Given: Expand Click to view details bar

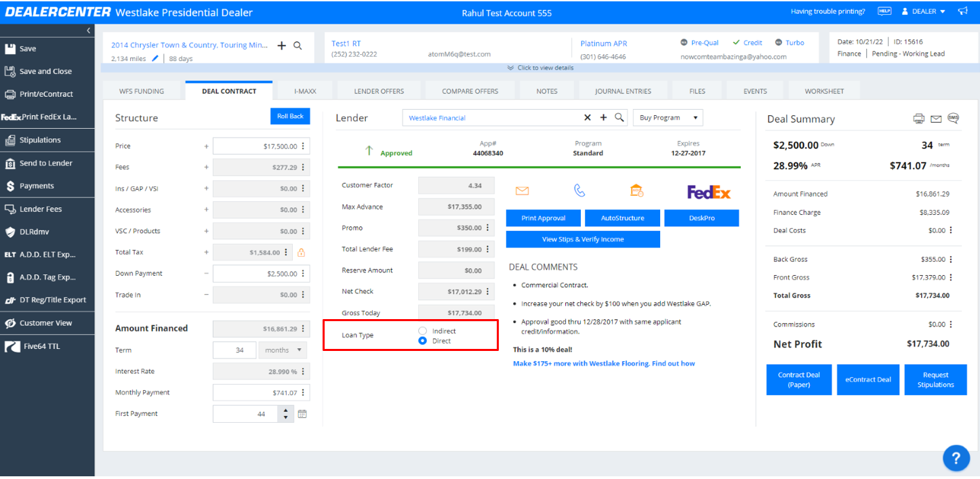Looking at the screenshot, I should click(x=540, y=68).
